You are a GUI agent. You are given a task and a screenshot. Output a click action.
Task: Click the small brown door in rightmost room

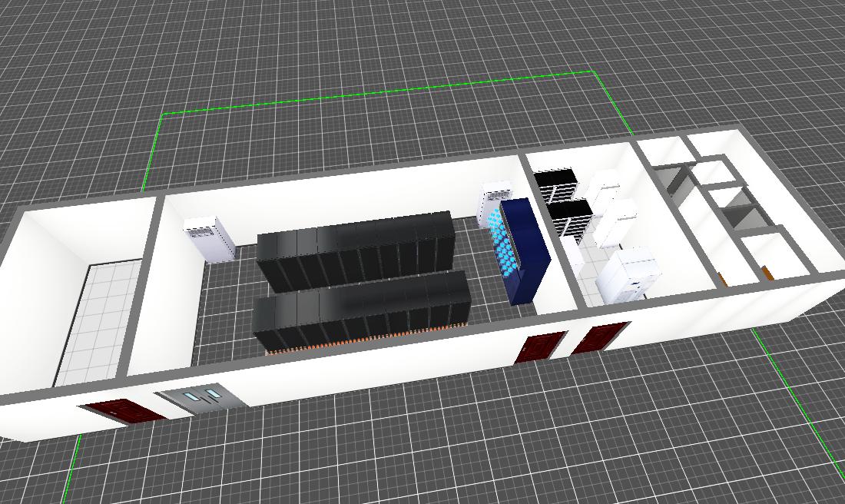(x=767, y=271)
